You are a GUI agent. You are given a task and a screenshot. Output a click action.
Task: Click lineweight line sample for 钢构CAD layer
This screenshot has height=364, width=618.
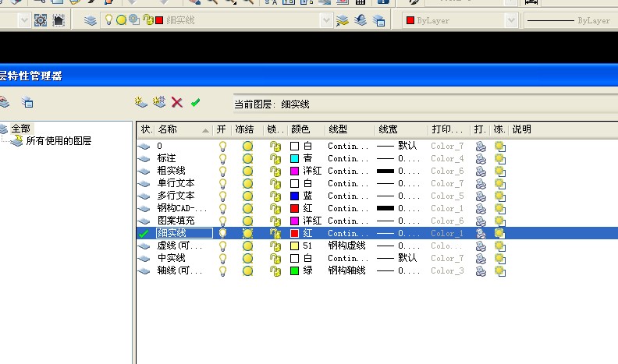tap(385, 208)
